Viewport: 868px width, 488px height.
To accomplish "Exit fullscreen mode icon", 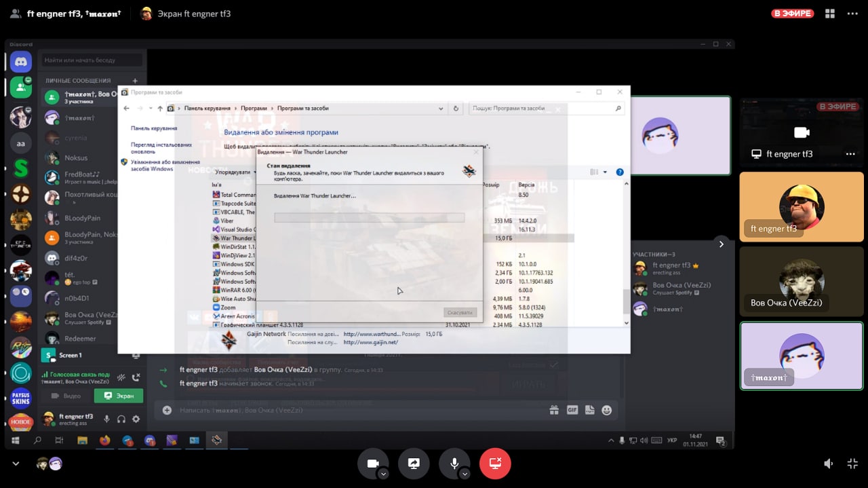I will click(852, 464).
